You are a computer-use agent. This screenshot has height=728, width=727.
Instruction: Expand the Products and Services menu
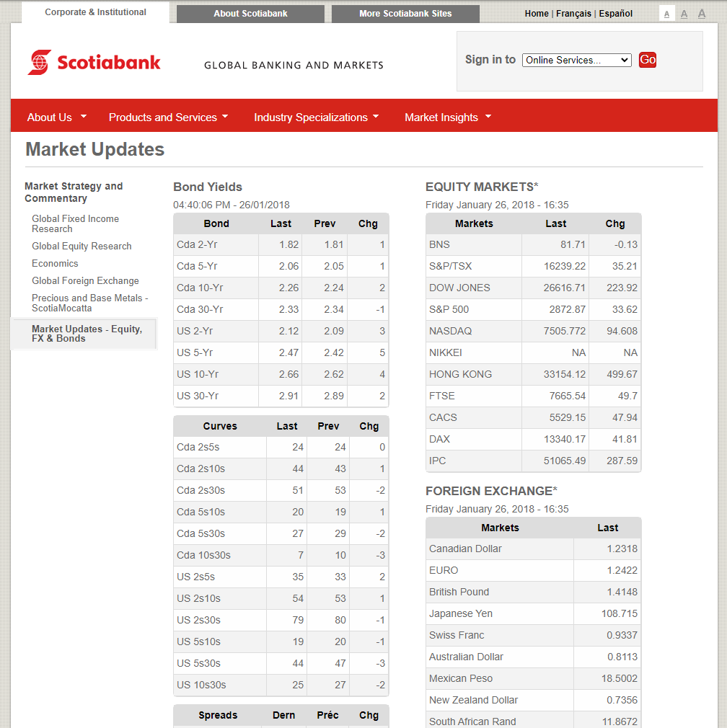168,117
